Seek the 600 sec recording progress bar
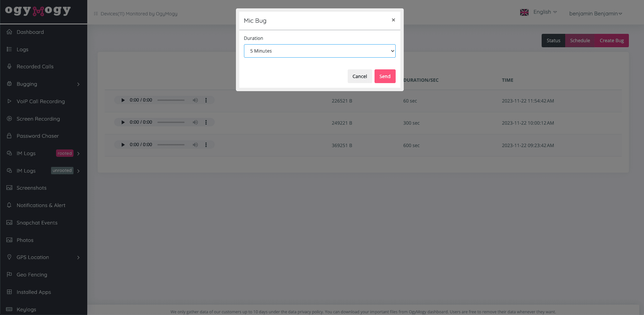Screen dimensions: 644x315 [171, 145]
